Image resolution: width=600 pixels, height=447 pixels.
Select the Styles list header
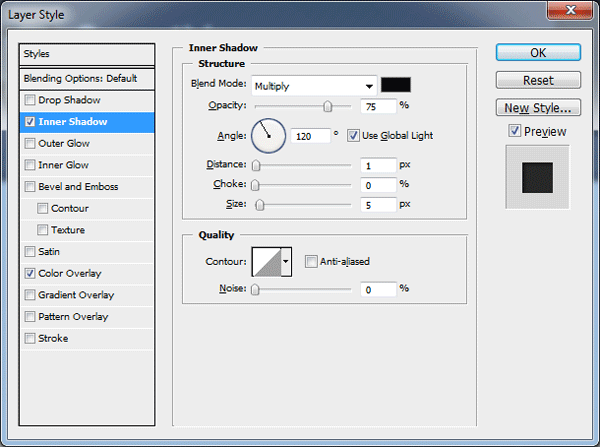click(87, 54)
